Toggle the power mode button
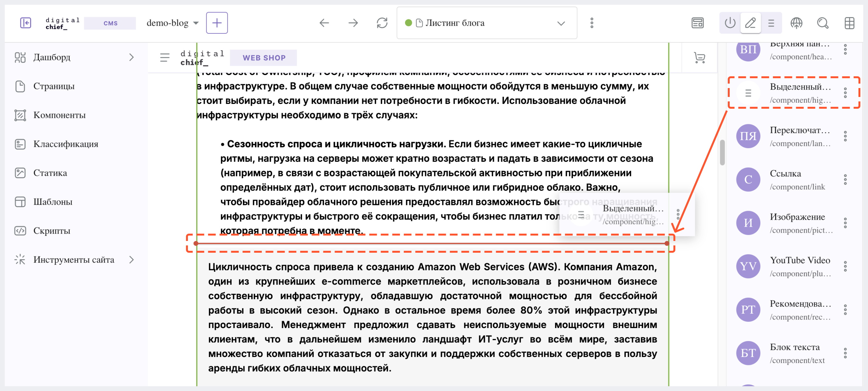Screen dimensions: 868x391 (730, 23)
